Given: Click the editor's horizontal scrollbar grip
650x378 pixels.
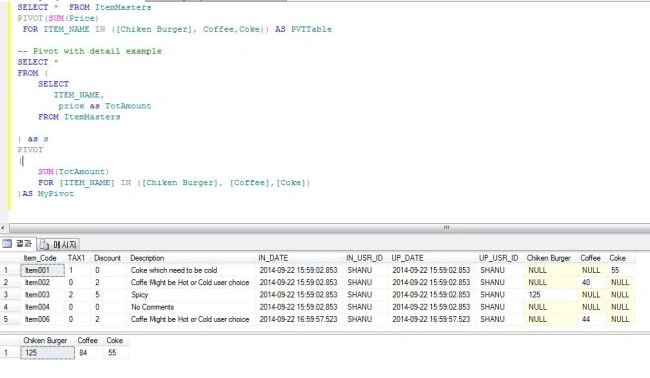Looking at the screenshot, I should coord(446,228).
